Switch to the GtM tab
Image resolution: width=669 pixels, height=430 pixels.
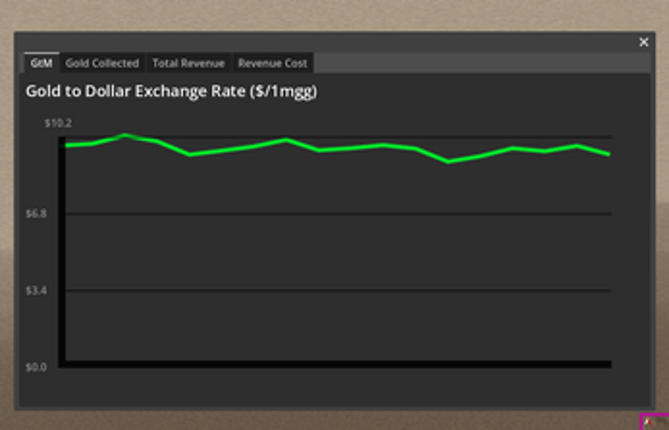41,63
